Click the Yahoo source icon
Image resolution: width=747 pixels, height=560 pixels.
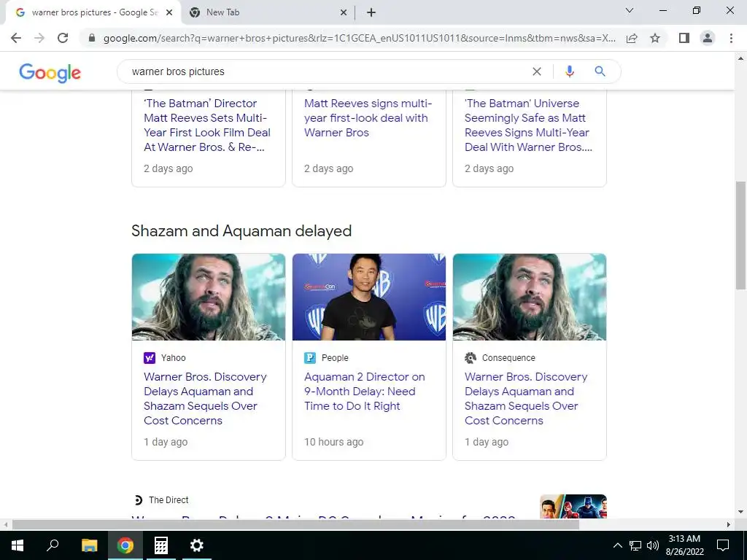pyautogui.click(x=150, y=357)
